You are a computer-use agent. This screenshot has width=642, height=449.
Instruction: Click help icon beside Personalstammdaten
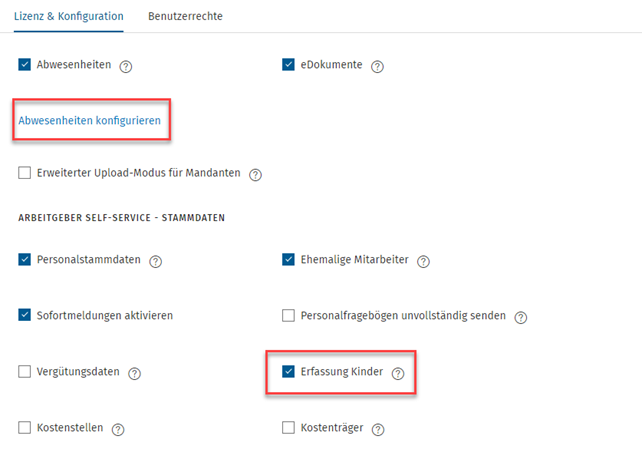pos(156,261)
